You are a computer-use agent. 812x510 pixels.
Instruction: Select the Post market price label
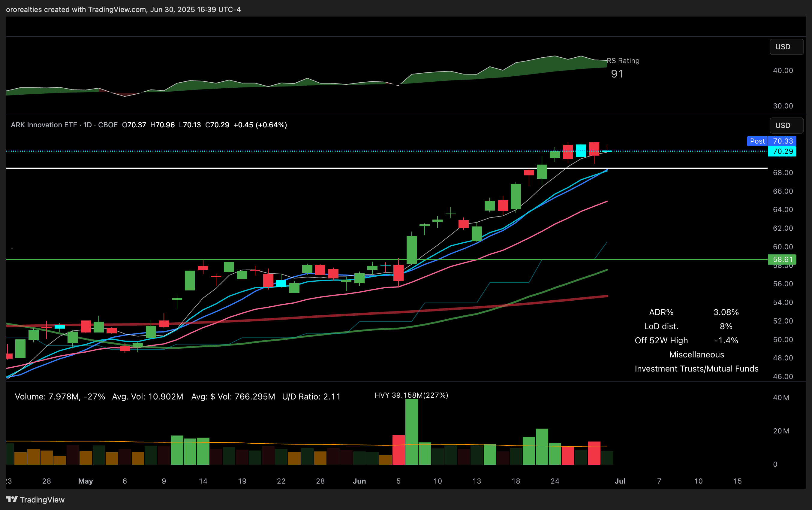coord(757,141)
